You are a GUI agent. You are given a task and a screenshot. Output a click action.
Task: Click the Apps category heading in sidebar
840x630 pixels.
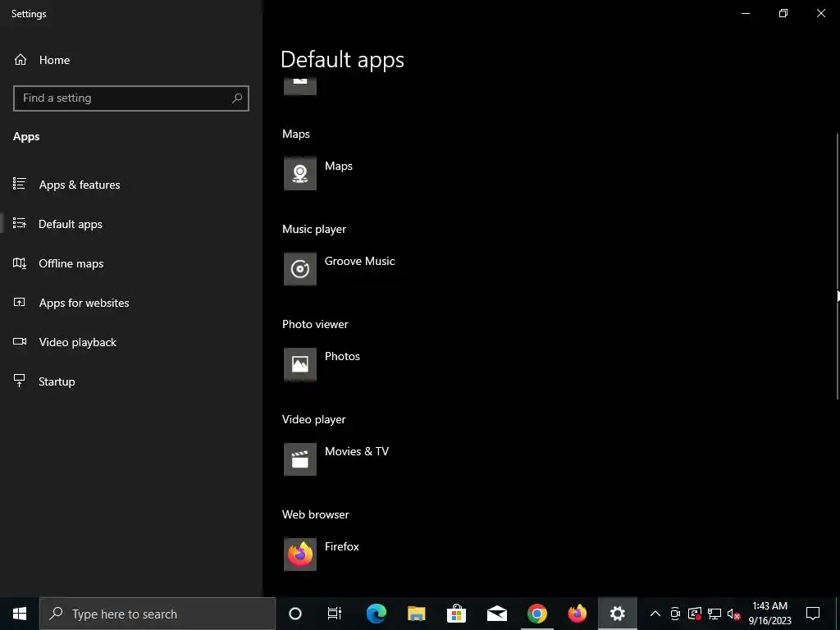[26, 137]
